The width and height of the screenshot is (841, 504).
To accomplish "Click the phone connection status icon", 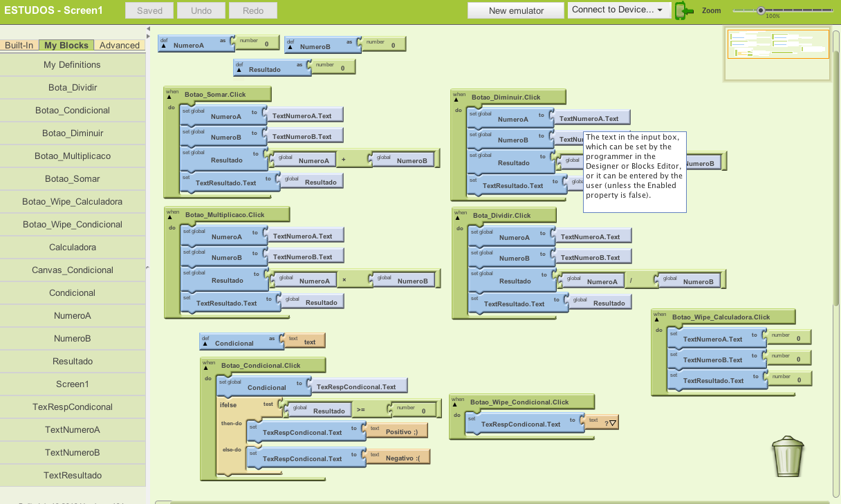I will click(683, 10).
